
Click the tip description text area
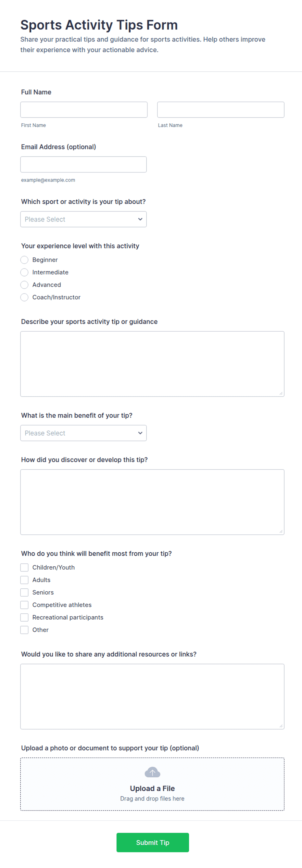152,364
